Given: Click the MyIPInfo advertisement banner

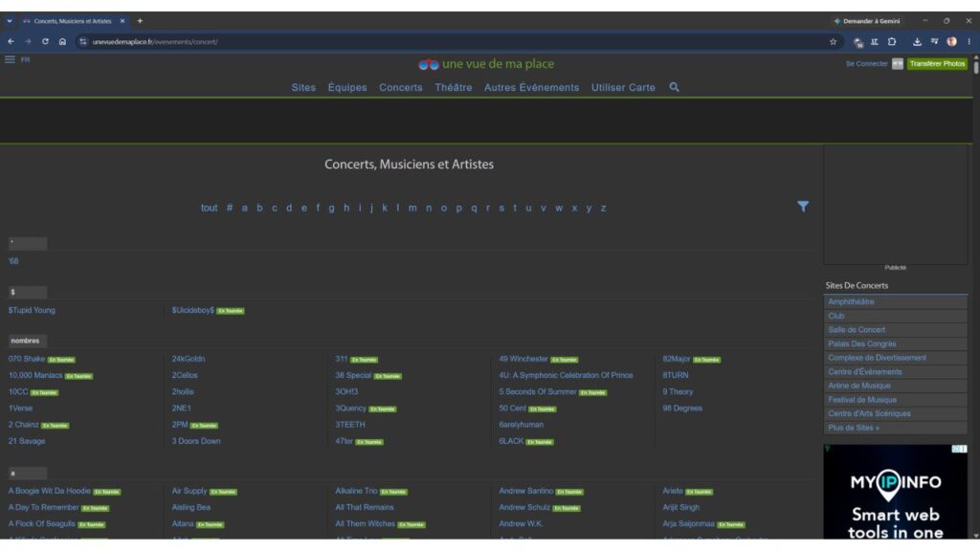Looking at the screenshot, I should (x=895, y=492).
